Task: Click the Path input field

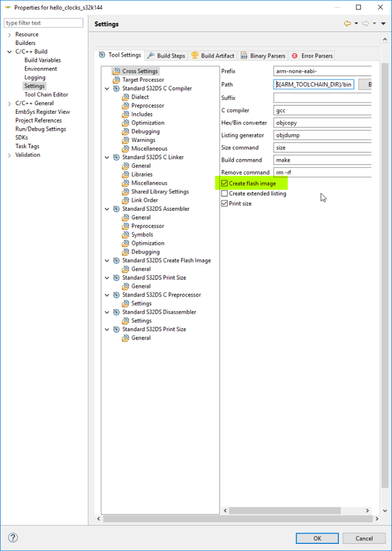Action: 313,84
